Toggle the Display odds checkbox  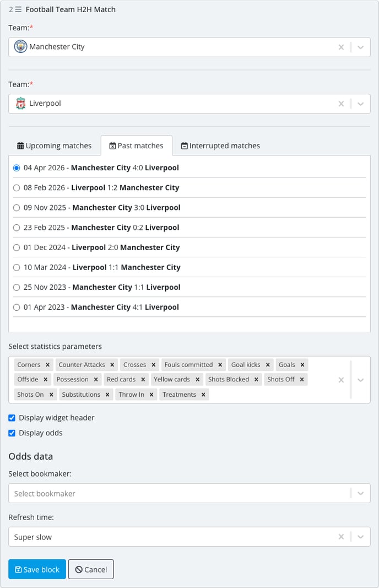point(12,433)
